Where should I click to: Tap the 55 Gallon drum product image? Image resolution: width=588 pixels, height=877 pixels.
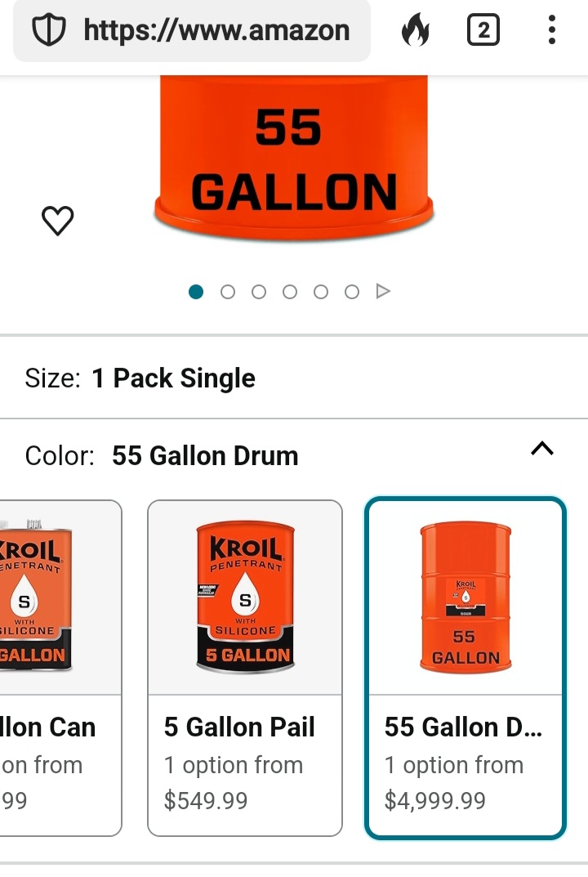click(x=294, y=155)
